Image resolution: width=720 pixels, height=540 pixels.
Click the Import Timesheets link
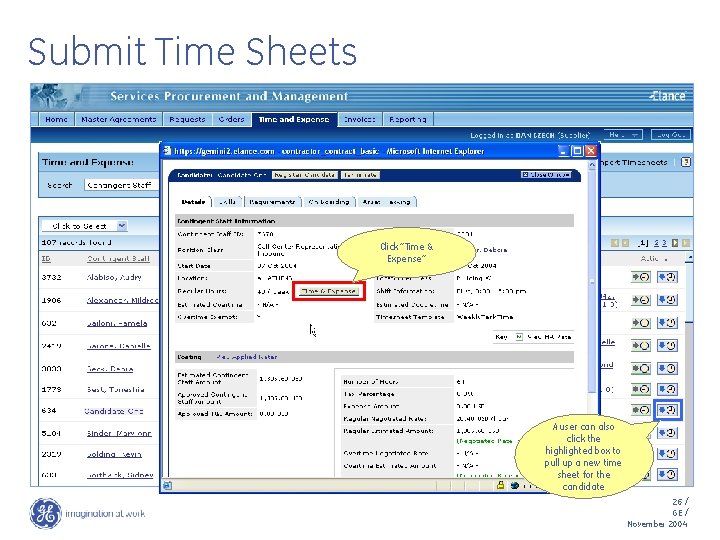634,162
